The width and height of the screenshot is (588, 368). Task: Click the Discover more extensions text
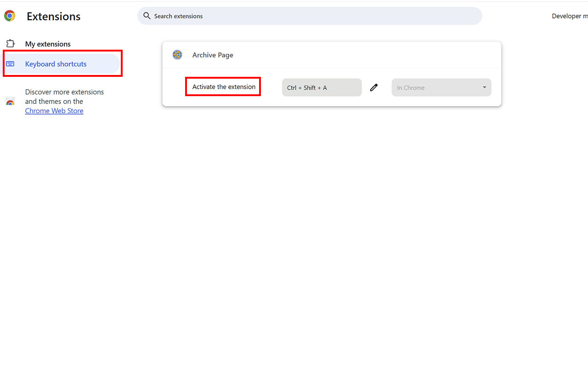click(x=64, y=97)
